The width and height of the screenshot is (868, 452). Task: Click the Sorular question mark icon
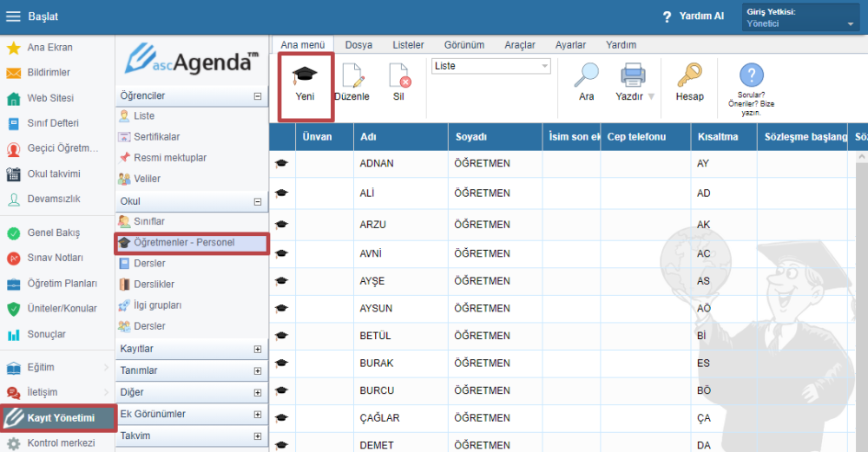751,75
